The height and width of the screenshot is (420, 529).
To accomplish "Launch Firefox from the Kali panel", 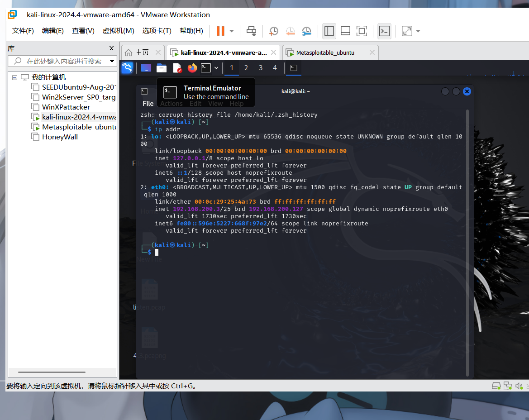I will pyautogui.click(x=192, y=68).
